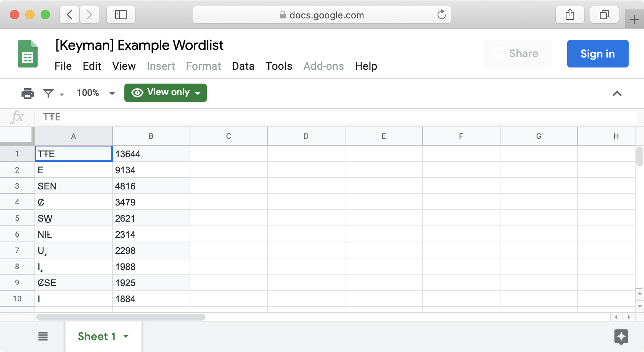Image resolution: width=644 pixels, height=352 pixels.
Task: Click cell containing ȻSE
Action: pos(74,283)
